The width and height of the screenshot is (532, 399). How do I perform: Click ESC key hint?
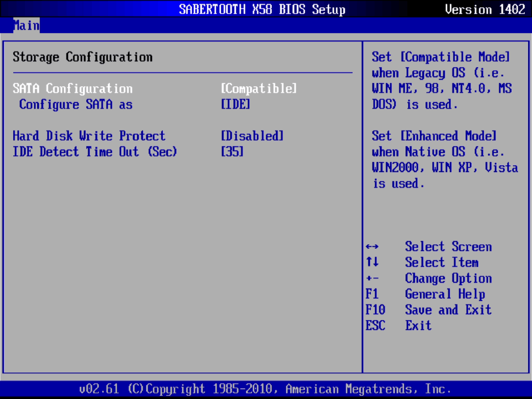(x=375, y=325)
